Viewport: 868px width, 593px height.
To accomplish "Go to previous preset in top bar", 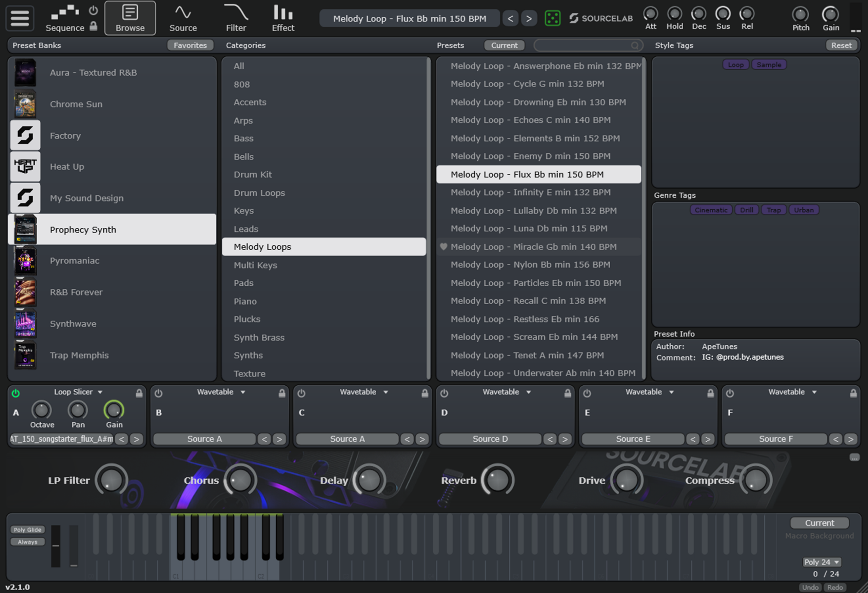I will pyautogui.click(x=510, y=18).
